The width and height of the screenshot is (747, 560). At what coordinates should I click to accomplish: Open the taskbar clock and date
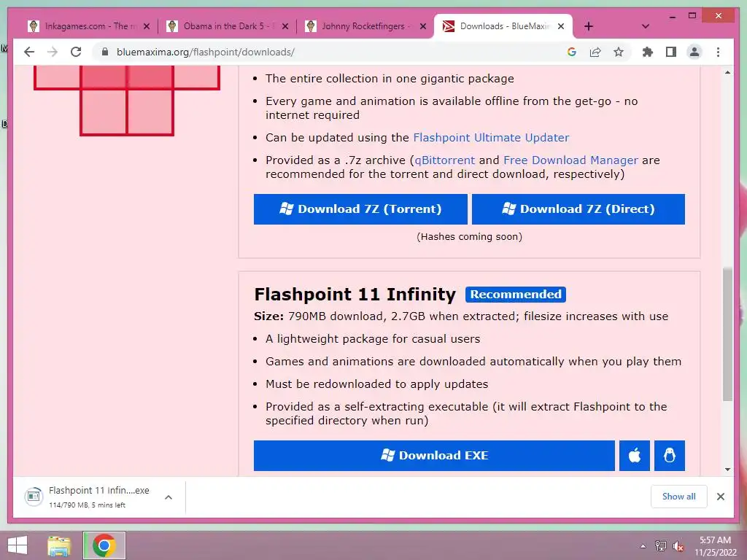coord(715,546)
